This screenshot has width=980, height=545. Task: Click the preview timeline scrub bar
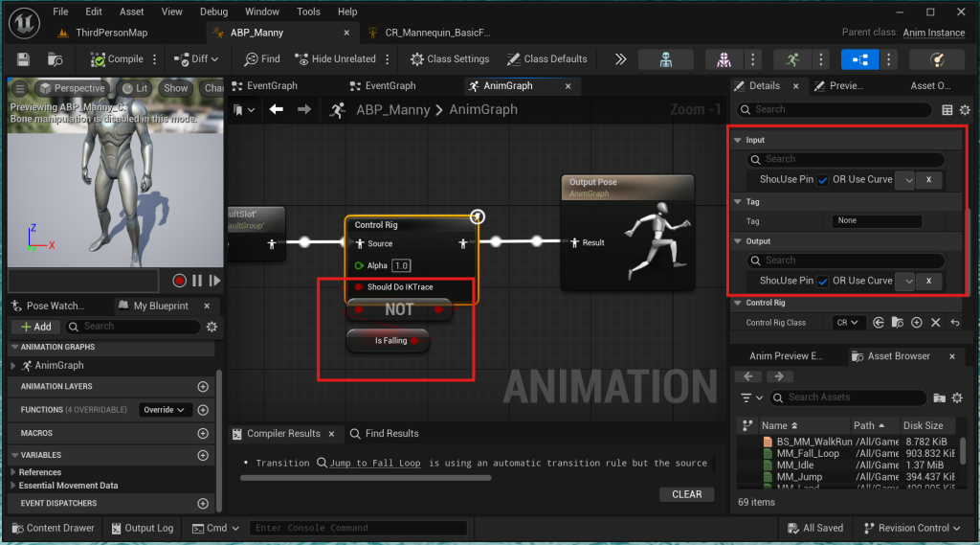tap(84, 281)
